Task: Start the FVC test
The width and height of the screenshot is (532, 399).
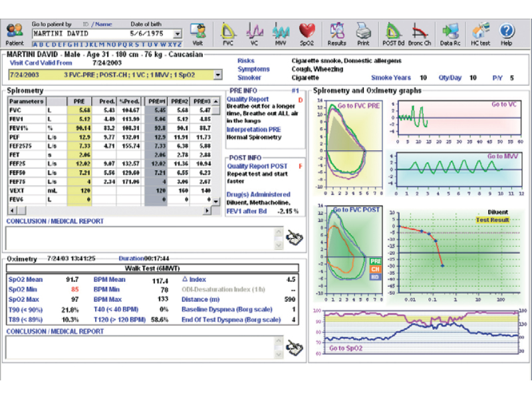Action: tap(228, 34)
